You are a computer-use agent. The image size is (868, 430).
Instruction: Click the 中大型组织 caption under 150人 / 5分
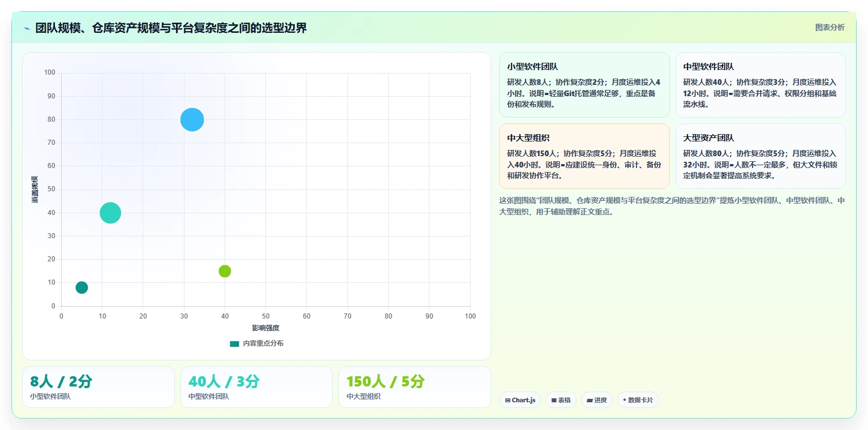tap(363, 397)
